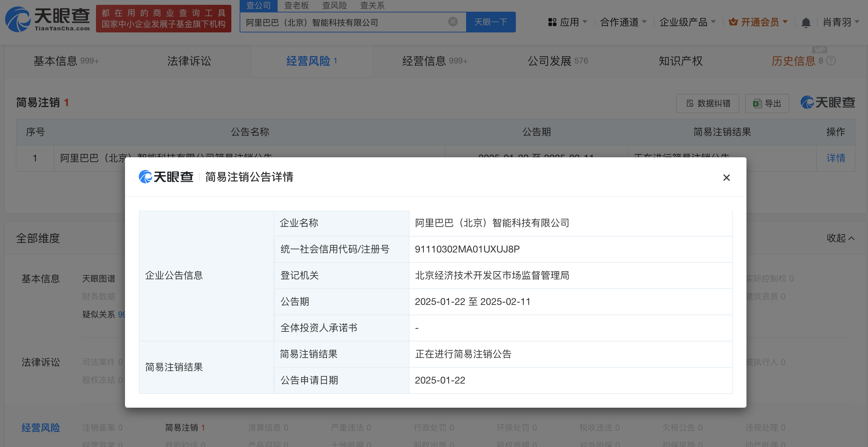Screen dimensions: 868x447
Task: Switch to the 查风险 search tab
Action: [334, 6]
